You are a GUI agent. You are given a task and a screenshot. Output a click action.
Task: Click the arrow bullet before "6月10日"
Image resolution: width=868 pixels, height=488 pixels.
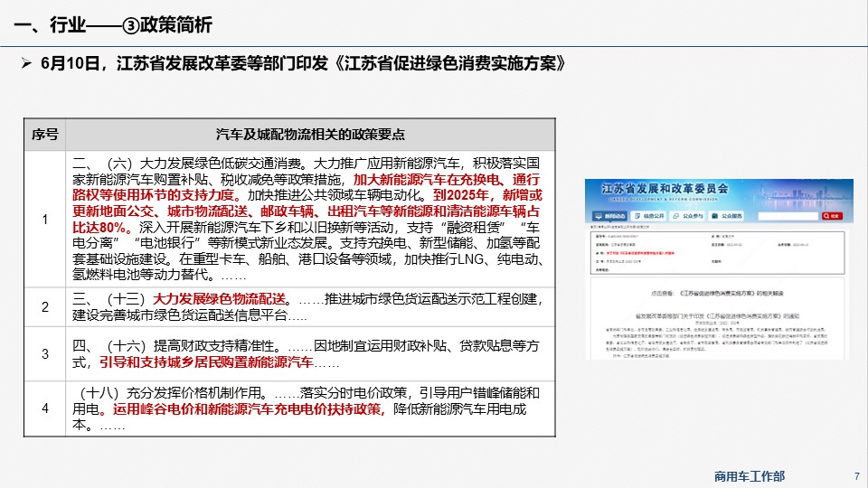(x=26, y=63)
